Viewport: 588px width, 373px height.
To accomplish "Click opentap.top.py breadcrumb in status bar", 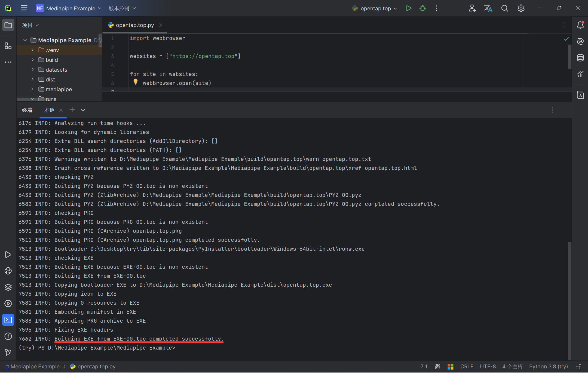I will tap(93, 367).
